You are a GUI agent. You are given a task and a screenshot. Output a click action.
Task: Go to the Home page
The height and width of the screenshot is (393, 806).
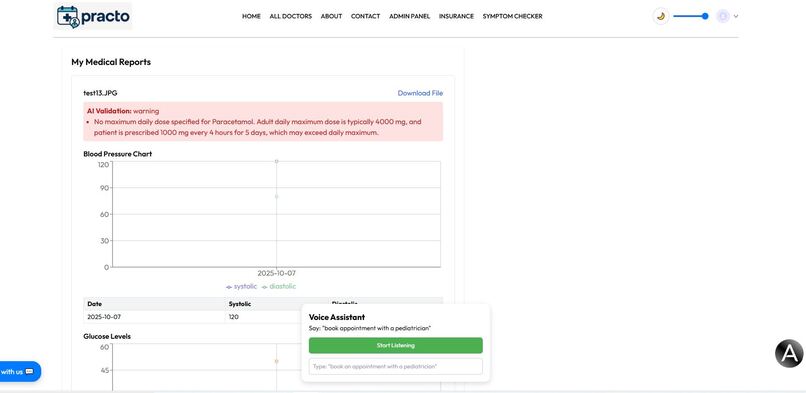251,16
